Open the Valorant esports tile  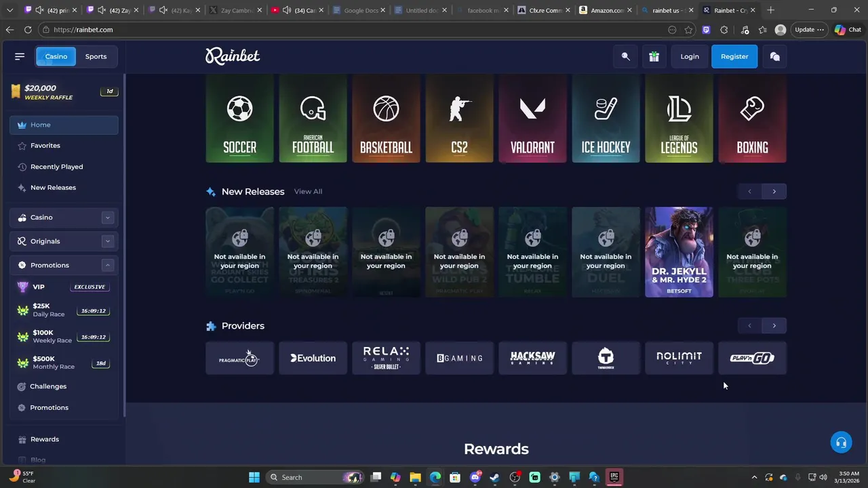pyautogui.click(x=532, y=119)
